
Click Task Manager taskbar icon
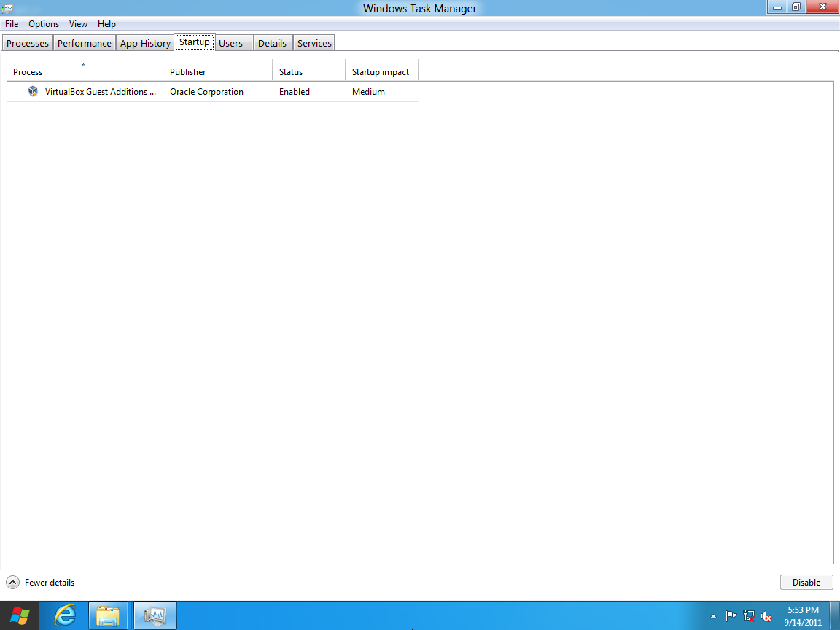[155, 616]
